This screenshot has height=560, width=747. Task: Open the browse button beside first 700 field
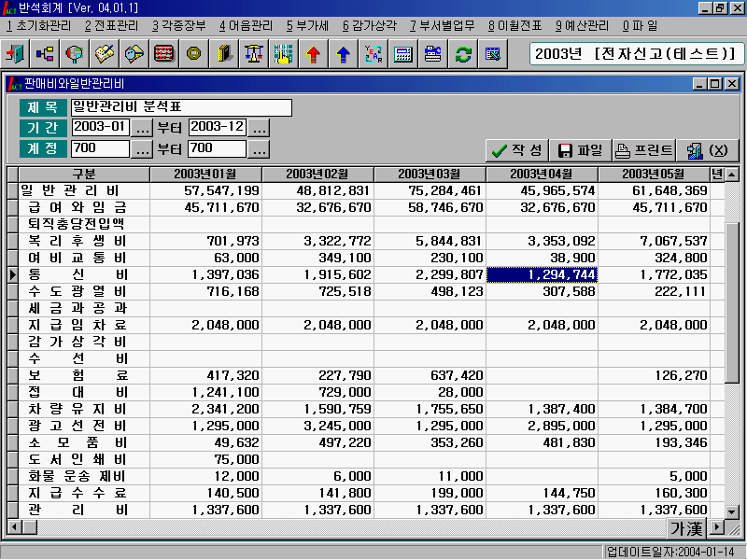(142, 149)
